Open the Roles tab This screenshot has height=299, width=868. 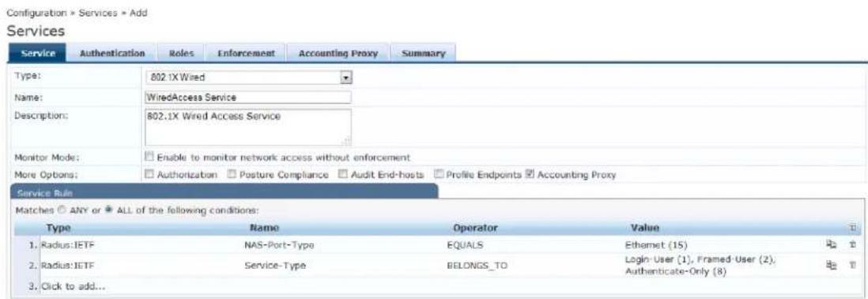pyautogui.click(x=180, y=54)
